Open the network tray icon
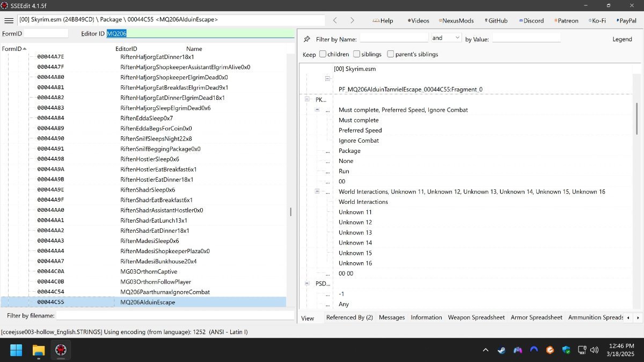Image resolution: width=644 pixels, height=362 pixels. click(582, 350)
